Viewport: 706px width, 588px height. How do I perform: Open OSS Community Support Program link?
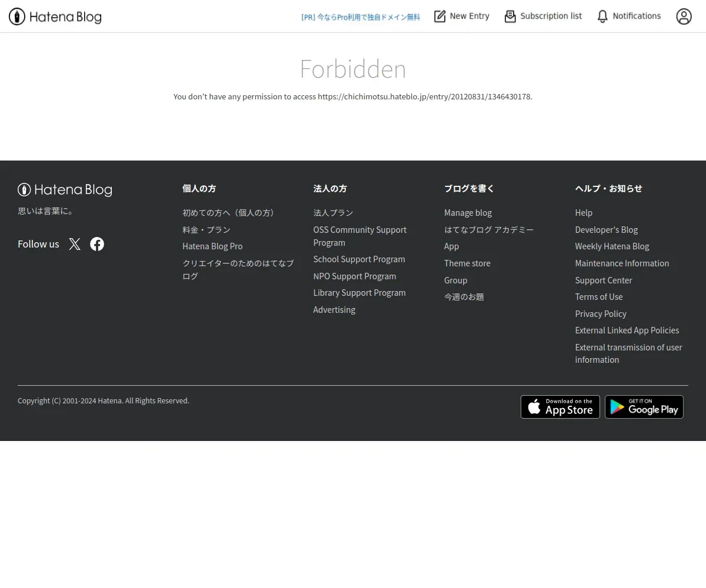tap(360, 236)
